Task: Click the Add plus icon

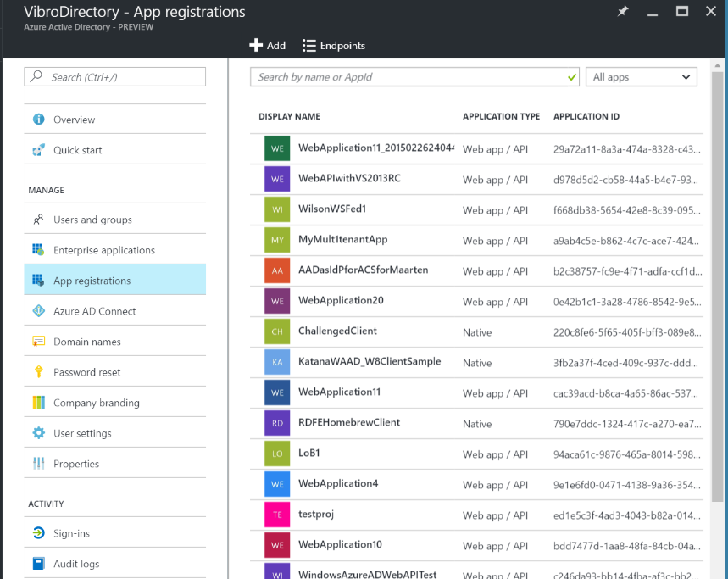Action: click(x=256, y=46)
